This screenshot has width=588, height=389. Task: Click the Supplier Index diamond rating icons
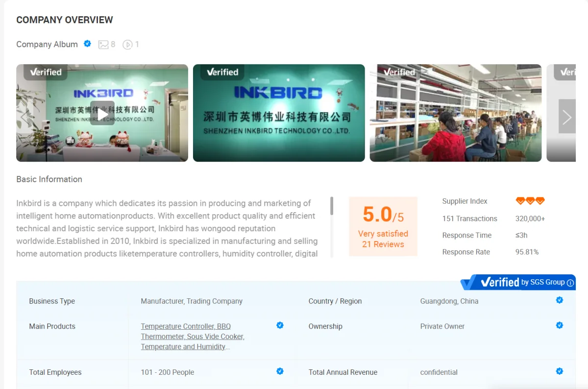[530, 201]
